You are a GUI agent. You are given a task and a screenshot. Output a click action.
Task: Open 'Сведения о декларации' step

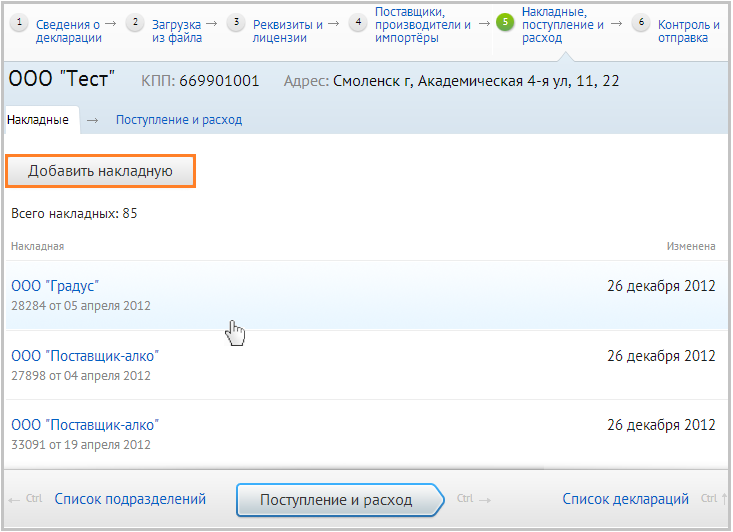click(68, 31)
